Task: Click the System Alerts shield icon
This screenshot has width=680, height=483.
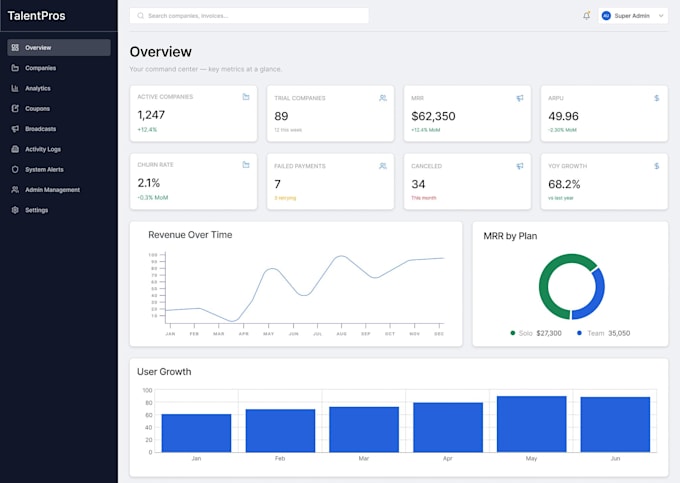Action: click(x=15, y=170)
